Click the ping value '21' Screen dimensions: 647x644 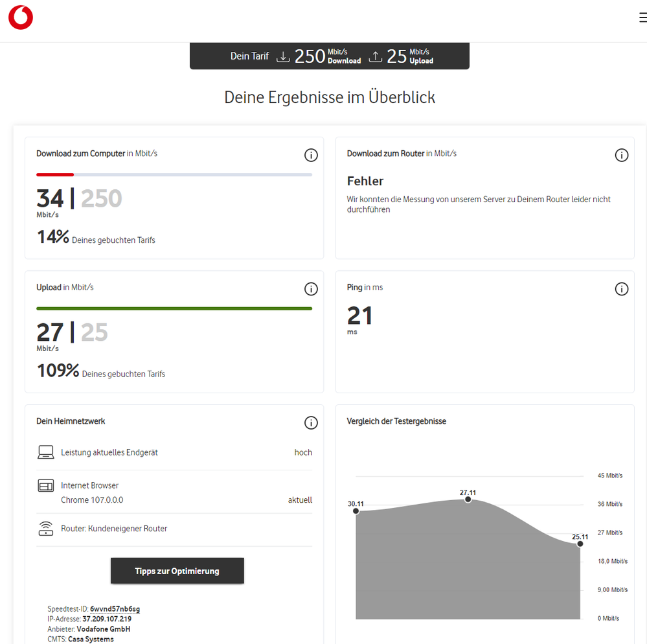tap(360, 316)
